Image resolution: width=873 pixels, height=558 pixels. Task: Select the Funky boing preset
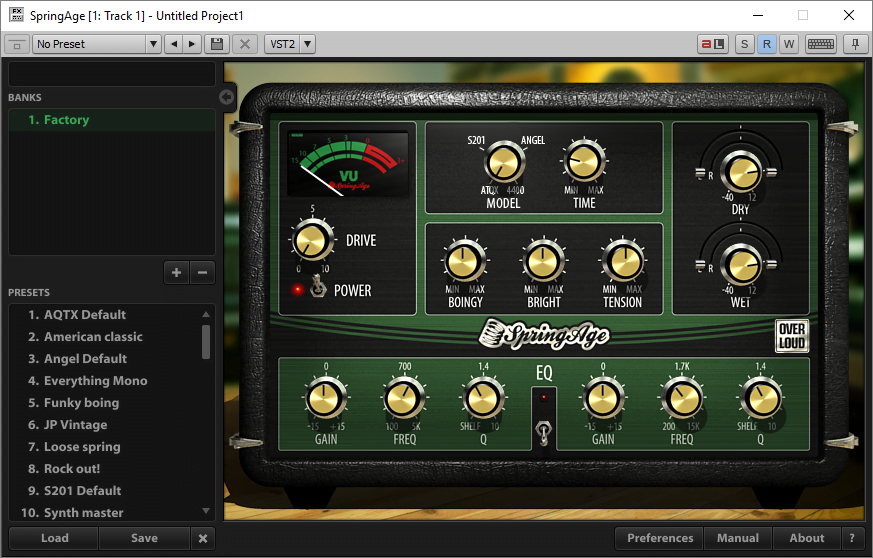tap(105, 403)
